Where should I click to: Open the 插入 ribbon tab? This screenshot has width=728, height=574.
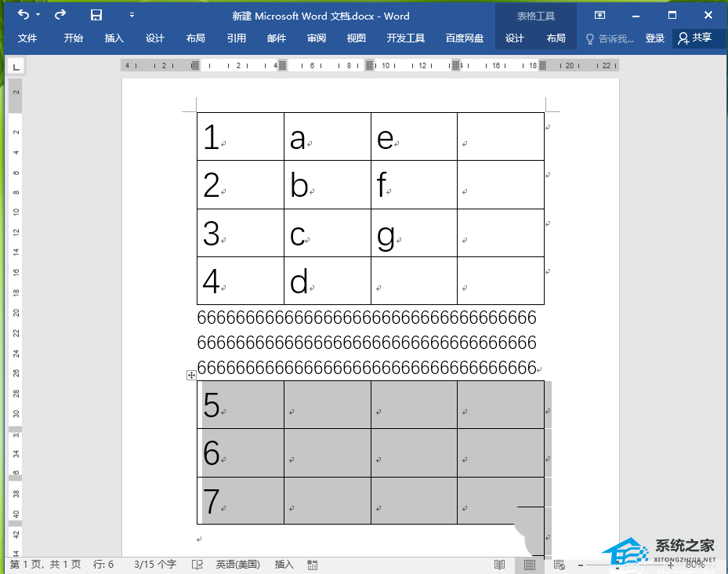point(114,38)
